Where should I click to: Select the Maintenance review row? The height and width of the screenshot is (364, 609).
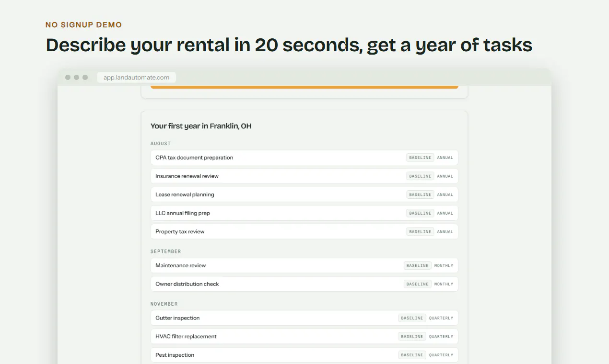[x=304, y=266]
